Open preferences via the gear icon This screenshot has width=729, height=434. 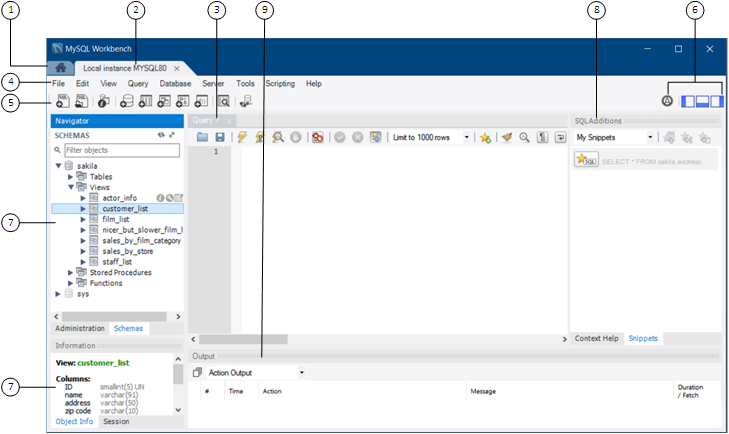pos(667,101)
